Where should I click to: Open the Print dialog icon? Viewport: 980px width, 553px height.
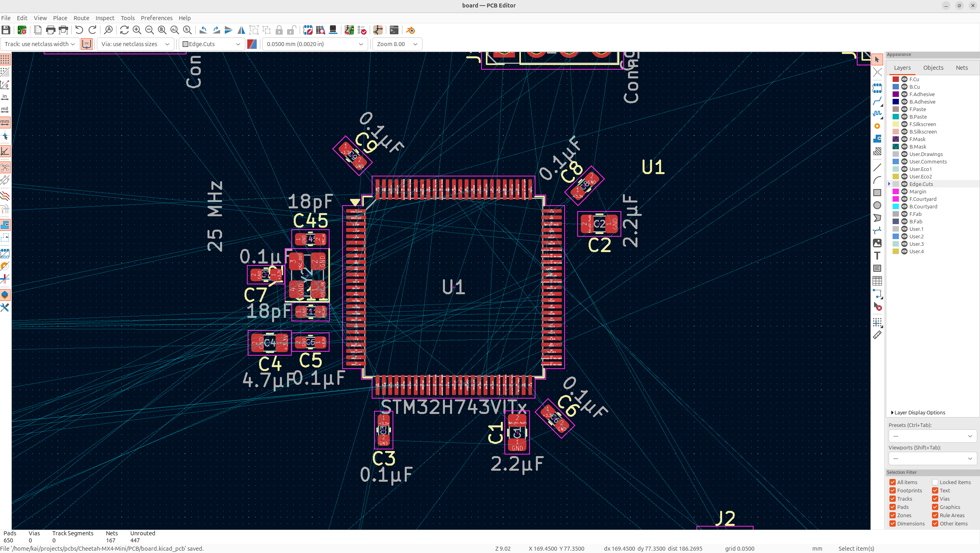tap(50, 30)
